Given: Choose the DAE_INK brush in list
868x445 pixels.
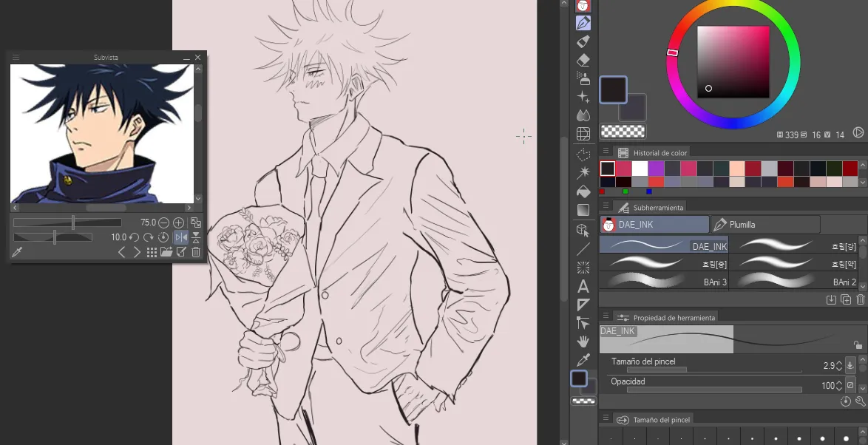Looking at the screenshot, I should (x=664, y=245).
